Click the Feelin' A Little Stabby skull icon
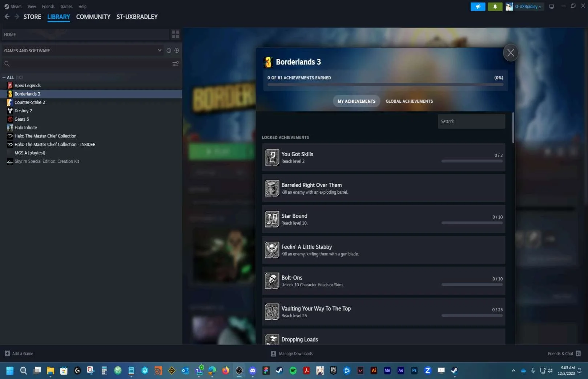The width and height of the screenshot is (588, 379). [x=272, y=250]
